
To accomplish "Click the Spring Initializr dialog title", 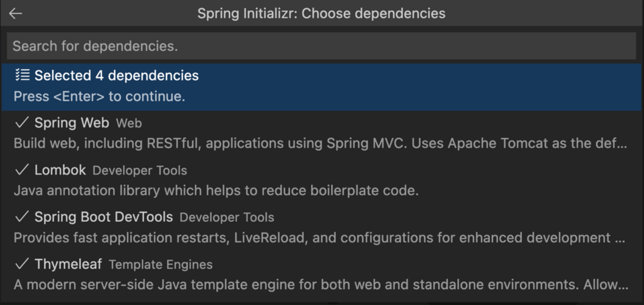I will (321, 13).
